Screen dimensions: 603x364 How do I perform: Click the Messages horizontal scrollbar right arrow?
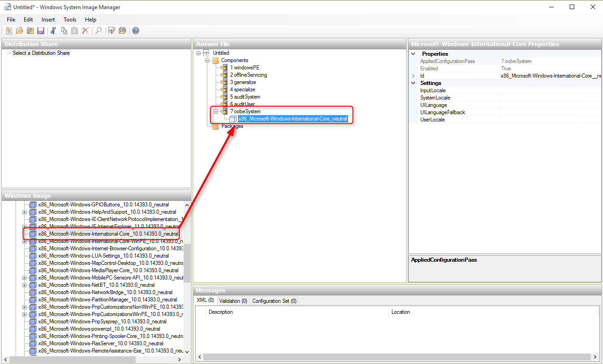point(595,357)
